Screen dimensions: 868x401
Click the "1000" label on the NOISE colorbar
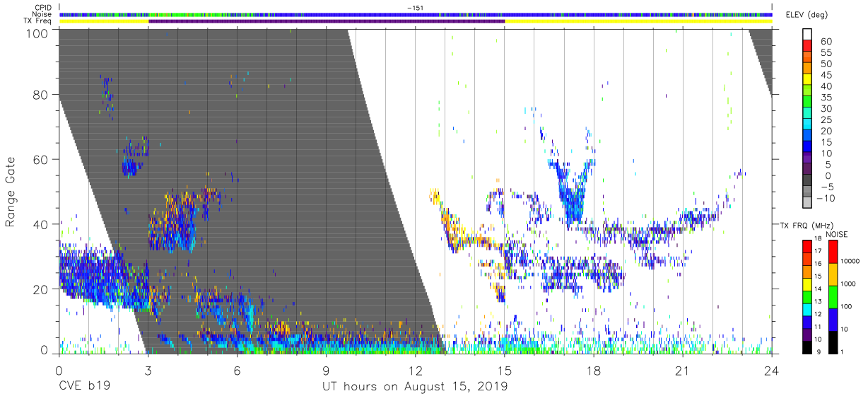(848, 284)
